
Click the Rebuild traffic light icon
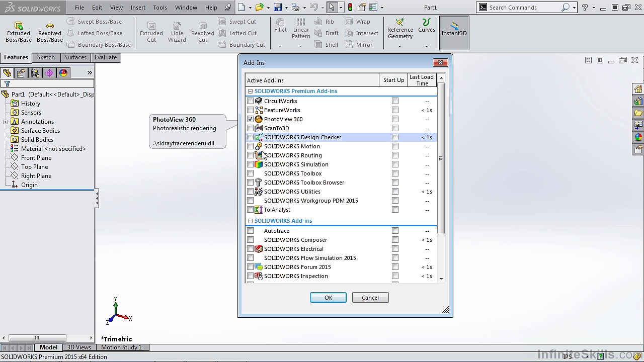350,7
